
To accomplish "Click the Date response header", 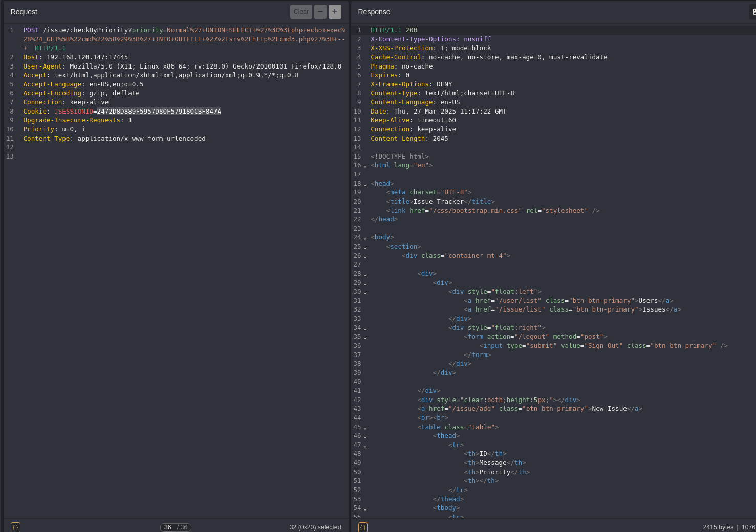I will [x=439, y=112].
